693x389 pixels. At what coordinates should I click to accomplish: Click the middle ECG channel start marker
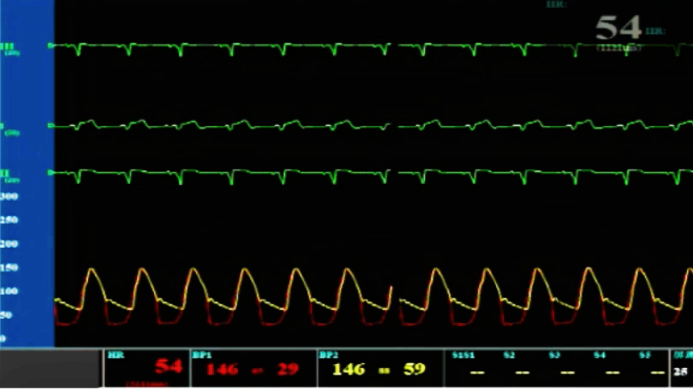coord(51,126)
